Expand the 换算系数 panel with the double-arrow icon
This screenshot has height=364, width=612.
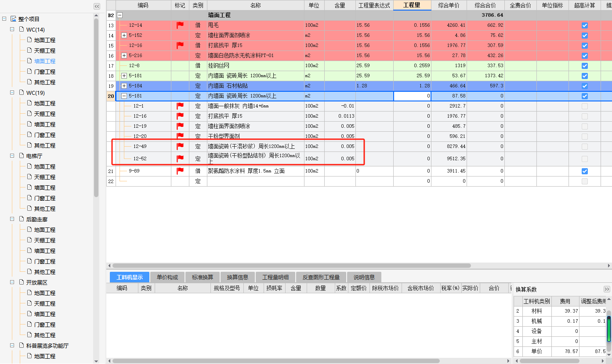coord(607,289)
